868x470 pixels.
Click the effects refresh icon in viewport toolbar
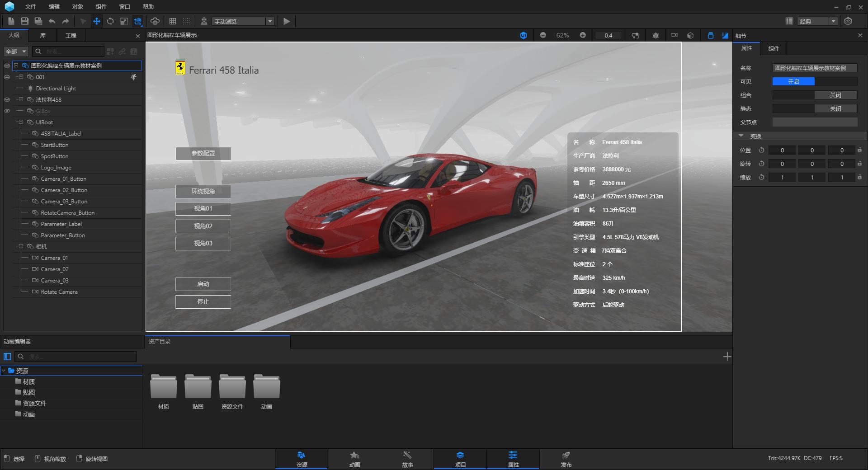click(x=635, y=35)
